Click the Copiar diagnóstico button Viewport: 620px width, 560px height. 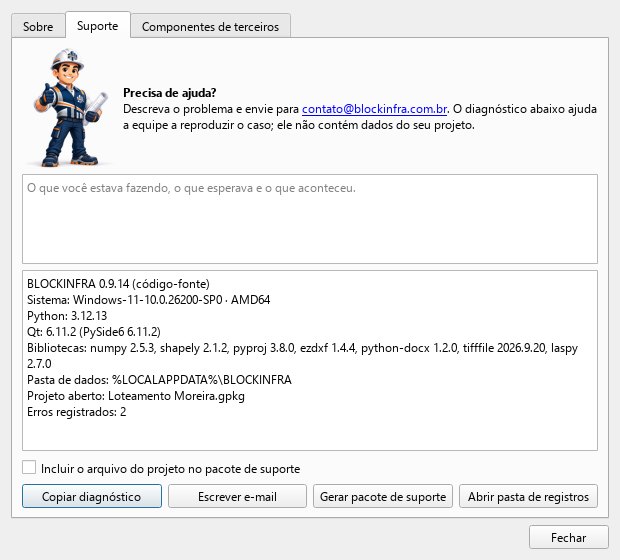(92, 496)
